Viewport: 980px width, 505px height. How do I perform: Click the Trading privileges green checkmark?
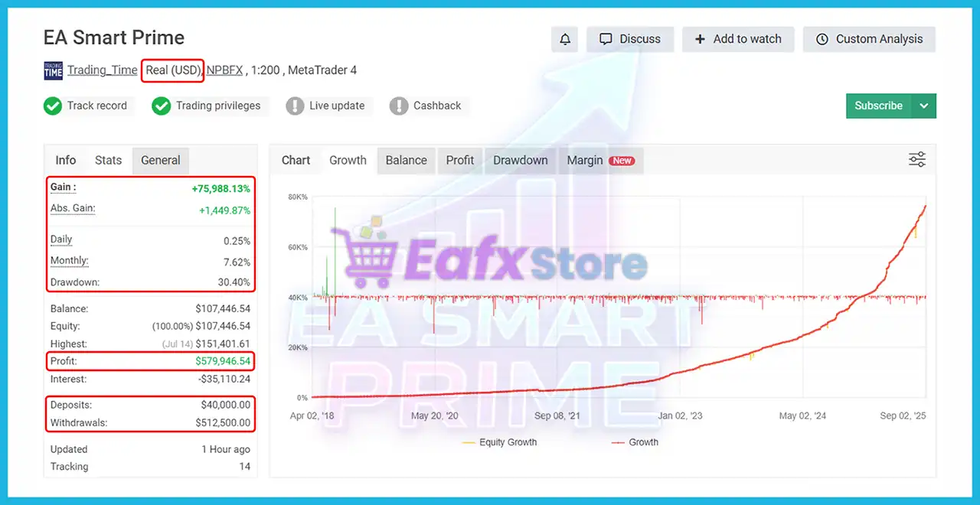pyautogui.click(x=161, y=106)
